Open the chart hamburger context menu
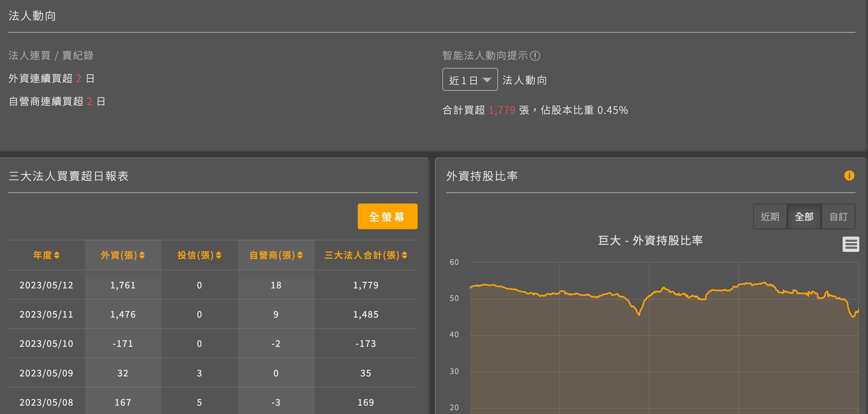This screenshot has width=868, height=414. point(851,244)
